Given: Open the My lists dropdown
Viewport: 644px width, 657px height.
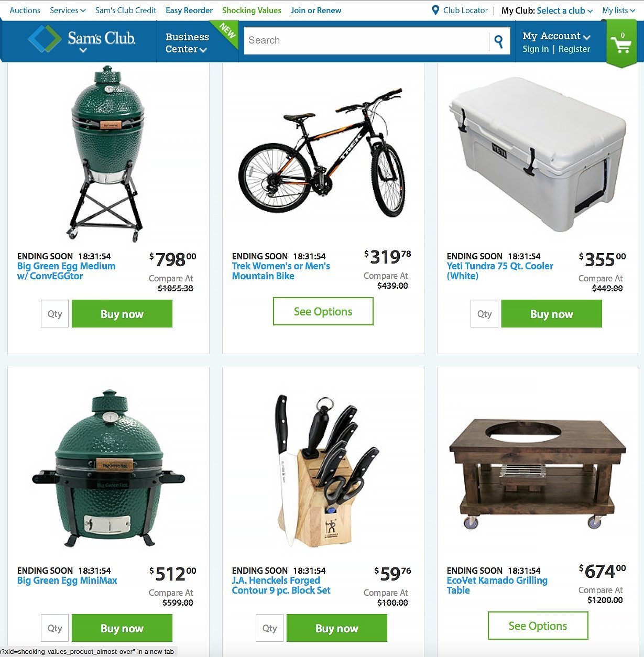Looking at the screenshot, I should pyautogui.click(x=618, y=10).
